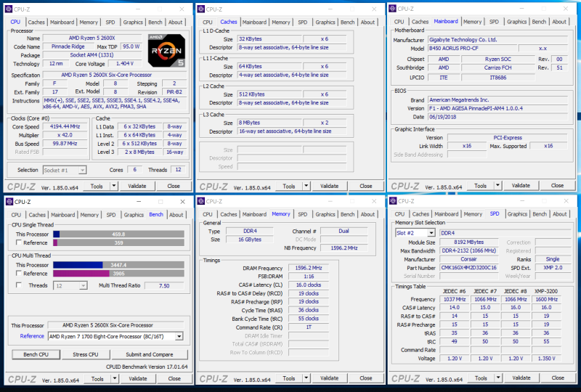The width and height of the screenshot is (581, 392).
Task: Click the Close button in the Caches window
Action: (x=366, y=186)
